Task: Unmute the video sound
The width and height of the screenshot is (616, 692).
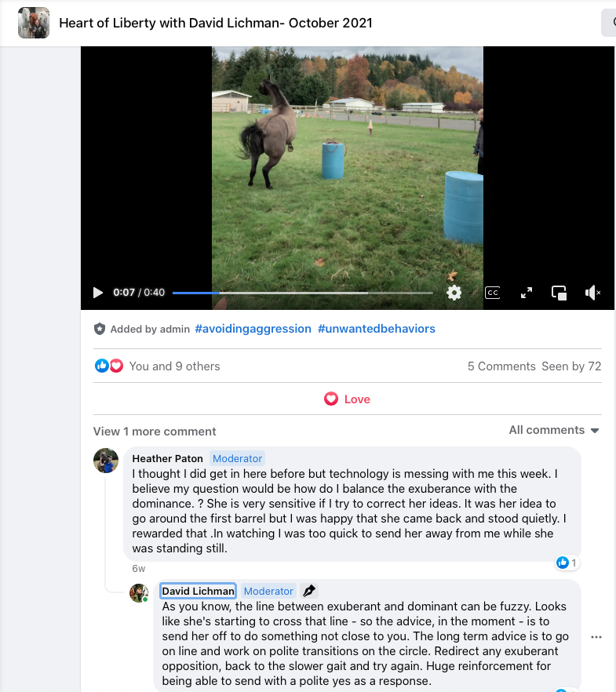Action: [x=592, y=293]
